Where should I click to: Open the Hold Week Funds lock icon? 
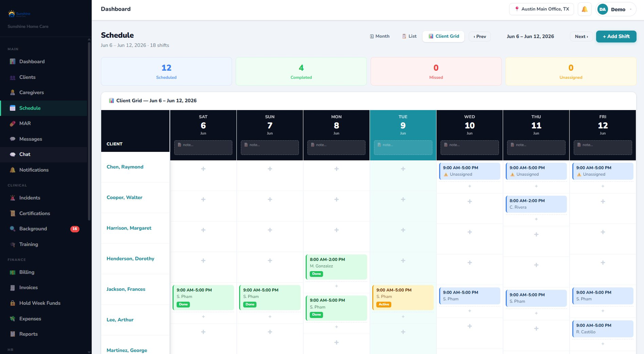pyautogui.click(x=12, y=303)
